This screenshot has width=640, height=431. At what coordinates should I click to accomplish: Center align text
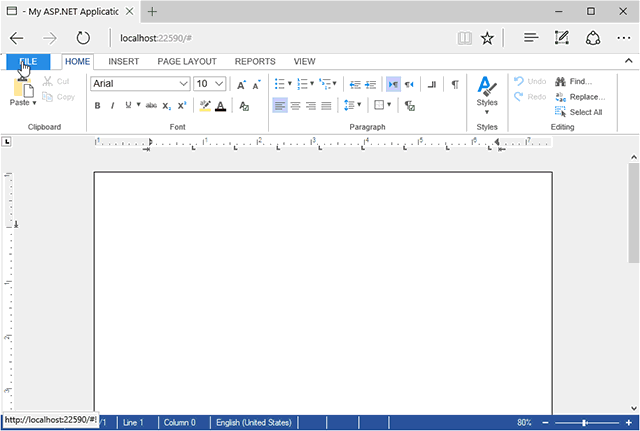[x=296, y=106]
